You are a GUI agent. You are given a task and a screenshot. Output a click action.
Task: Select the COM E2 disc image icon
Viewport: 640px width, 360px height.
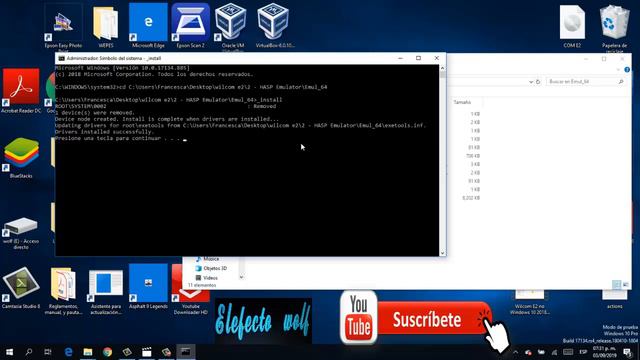pyautogui.click(x=572, y=26)
